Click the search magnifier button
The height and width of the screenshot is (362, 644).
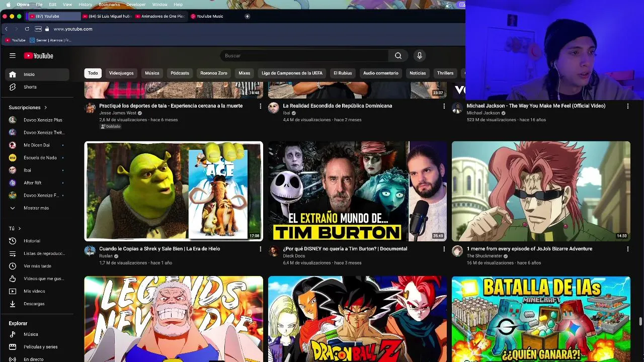click(398, 56)
